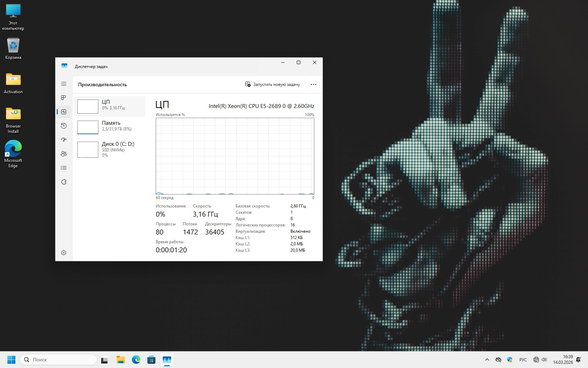Open the Task Manager navigation hamburger menu
This screenshot has width=588, height=368.
click(x=64, y=84)
